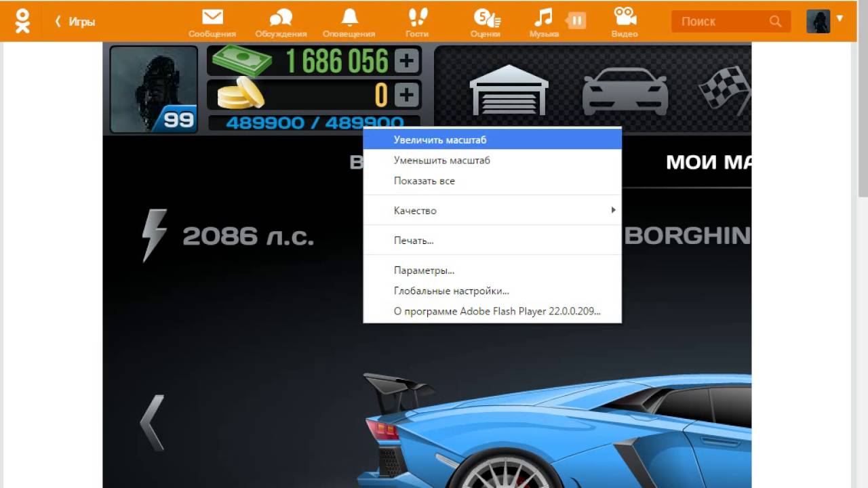Image resolution: width=868 pixels, height=488 pixels.
Task: Open the racing flags icon
Action: tap(725, 91)
